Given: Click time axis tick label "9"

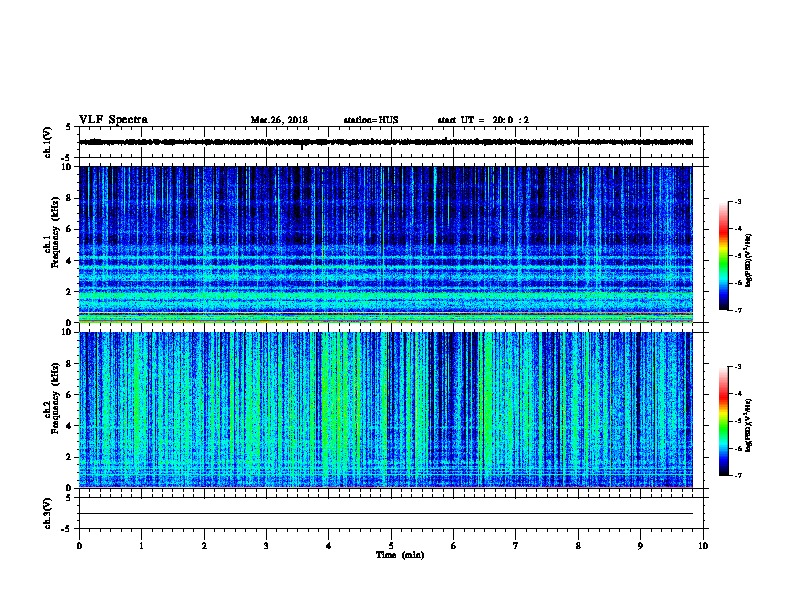Looking at the screenshot, I should coord(640,546).
